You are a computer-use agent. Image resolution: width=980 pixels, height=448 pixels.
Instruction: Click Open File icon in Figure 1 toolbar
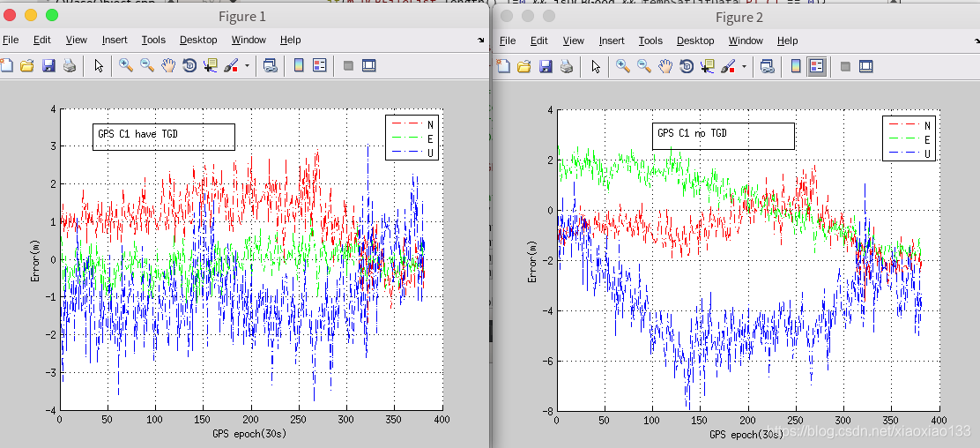pyautogui.click(x=26, y=65)
